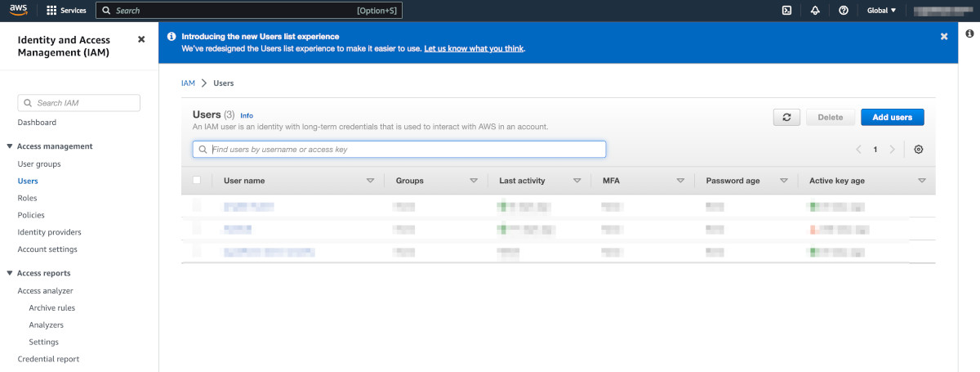Click Let us know what you think link
The height and width of the screenshot is (372, 980).
coord(474,48)
